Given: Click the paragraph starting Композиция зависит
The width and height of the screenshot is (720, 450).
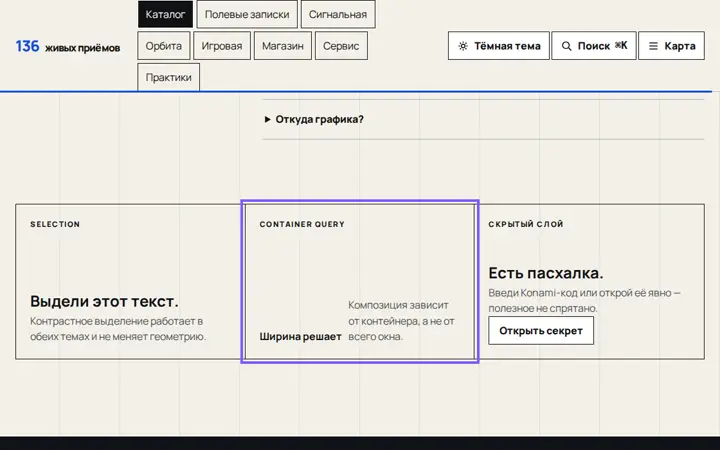Looking at the screenshot, I should click(401, 321).
